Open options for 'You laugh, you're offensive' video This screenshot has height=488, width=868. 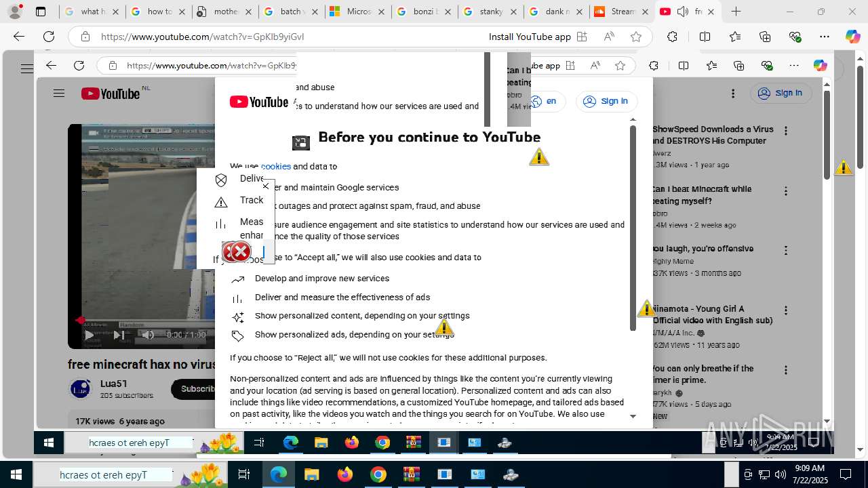[786, 251]
